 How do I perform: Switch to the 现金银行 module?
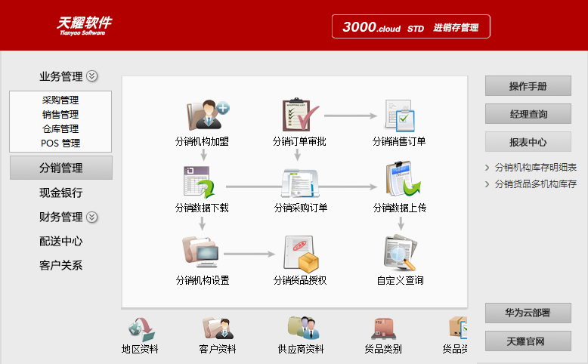[x=60, y=193]
